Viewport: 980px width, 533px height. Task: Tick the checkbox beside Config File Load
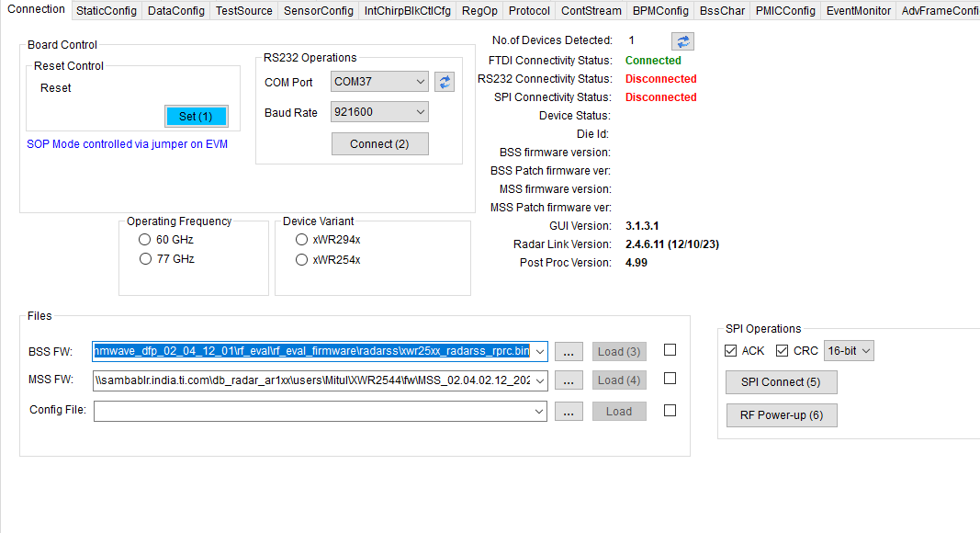[670, 411]
